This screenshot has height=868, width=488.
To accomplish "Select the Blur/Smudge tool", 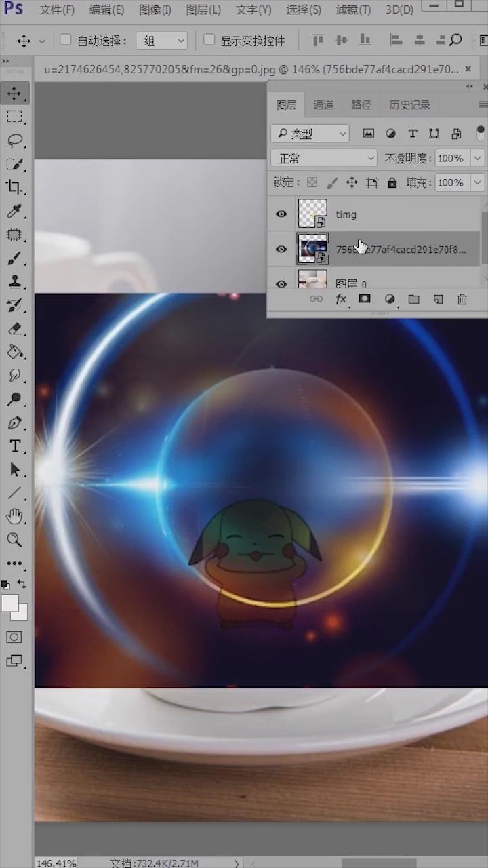I will tap(14, 376).
